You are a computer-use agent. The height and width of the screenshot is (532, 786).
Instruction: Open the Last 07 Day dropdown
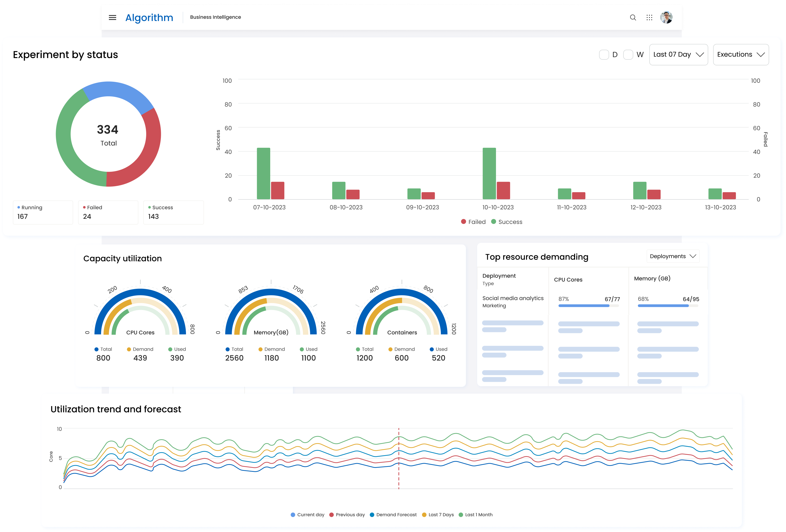pyautogui.click(x=678, y=54)
